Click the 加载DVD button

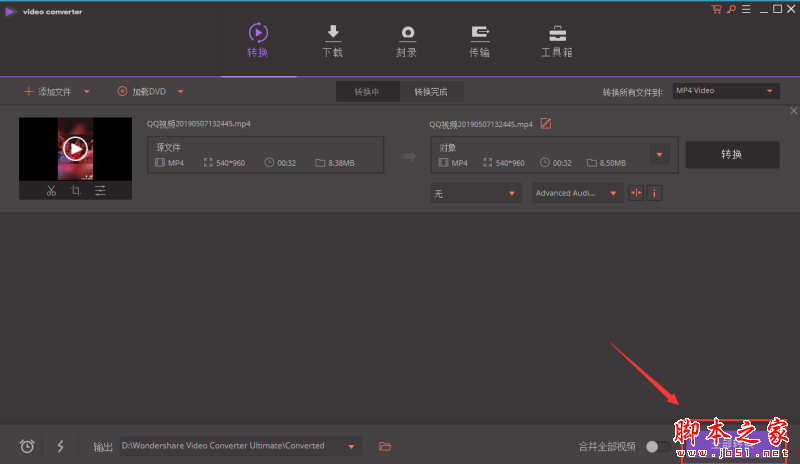click(142, 92)
